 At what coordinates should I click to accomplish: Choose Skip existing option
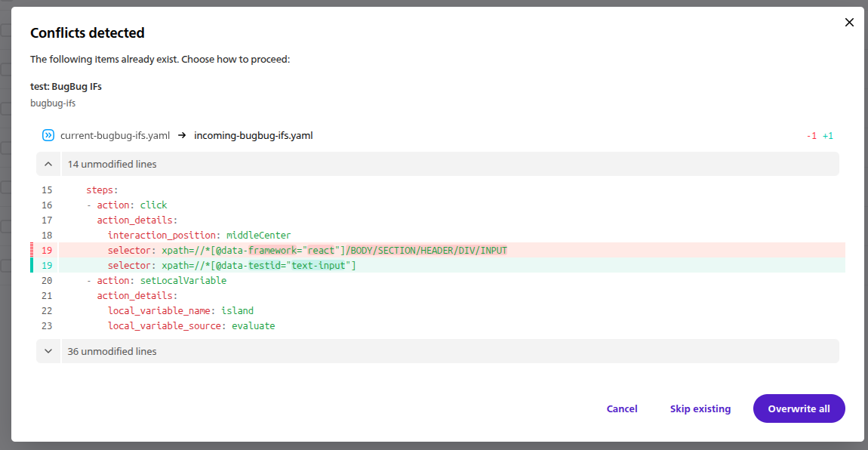pyautogui.click(x=700, y=408)
